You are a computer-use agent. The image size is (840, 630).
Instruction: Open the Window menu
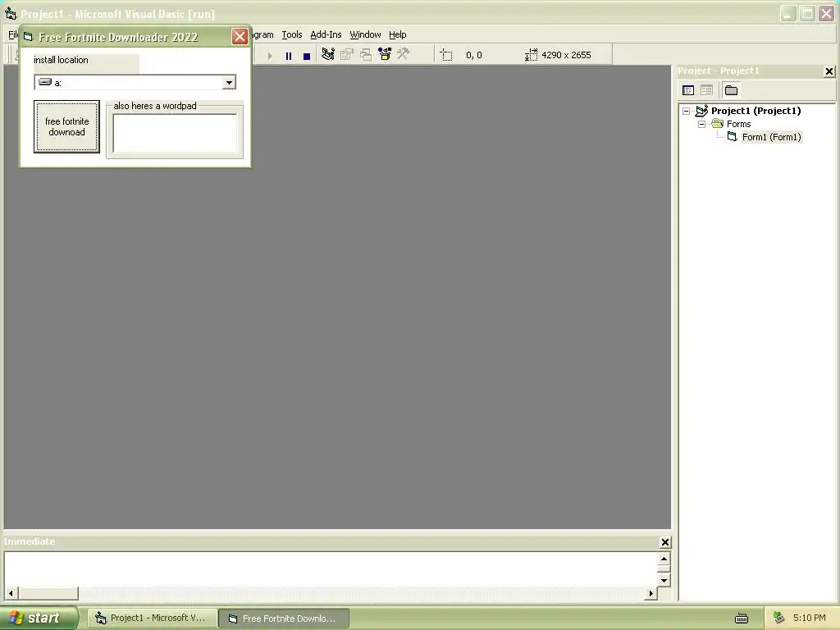(x=365, y=34)
